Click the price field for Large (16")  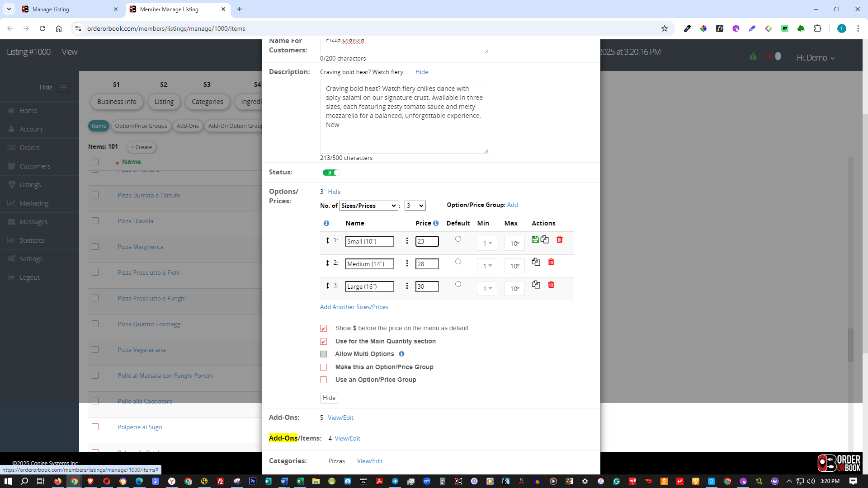[x=426, y=286]
